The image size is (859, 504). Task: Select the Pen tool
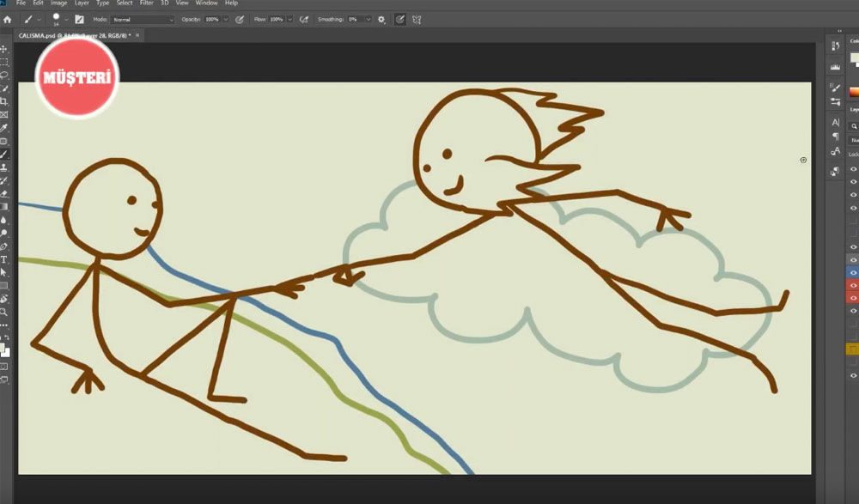tap(3, 246)
